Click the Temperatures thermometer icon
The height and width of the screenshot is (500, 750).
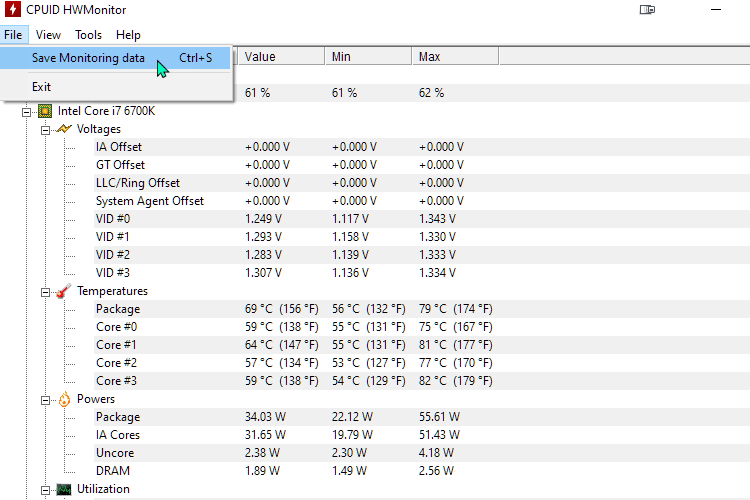point(63,291)
